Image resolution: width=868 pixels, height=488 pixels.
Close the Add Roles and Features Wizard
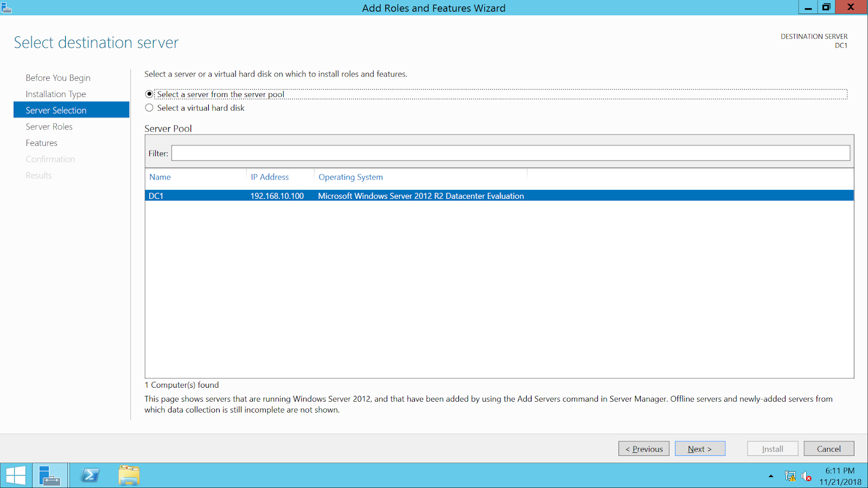(851, 7)
